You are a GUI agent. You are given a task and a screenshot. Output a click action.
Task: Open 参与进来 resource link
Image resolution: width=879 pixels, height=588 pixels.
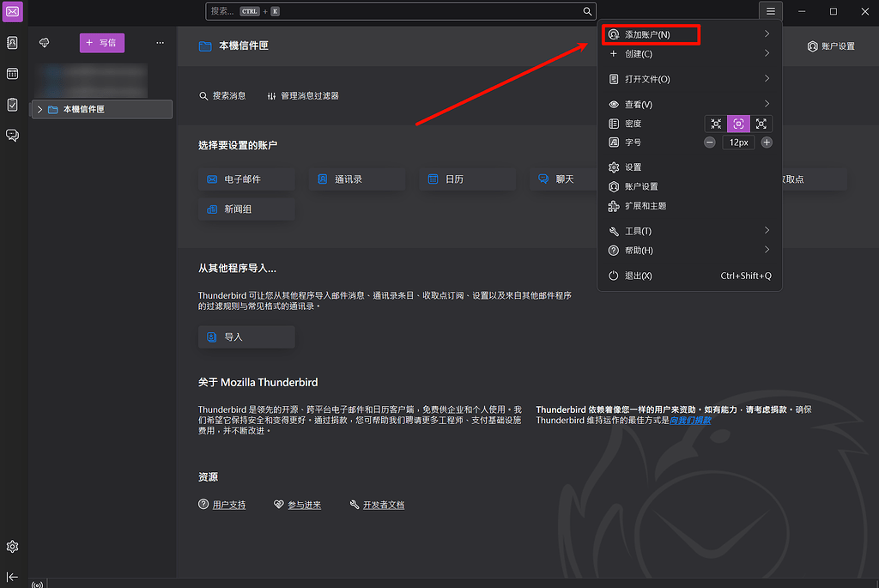(305, 505)
